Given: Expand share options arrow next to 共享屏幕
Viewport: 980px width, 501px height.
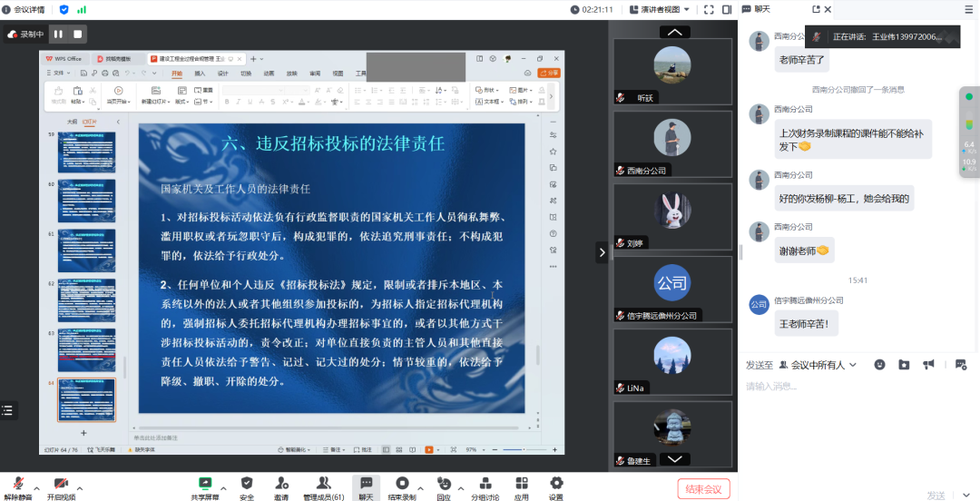Looking at the screenshot, I should click(224, 488).
